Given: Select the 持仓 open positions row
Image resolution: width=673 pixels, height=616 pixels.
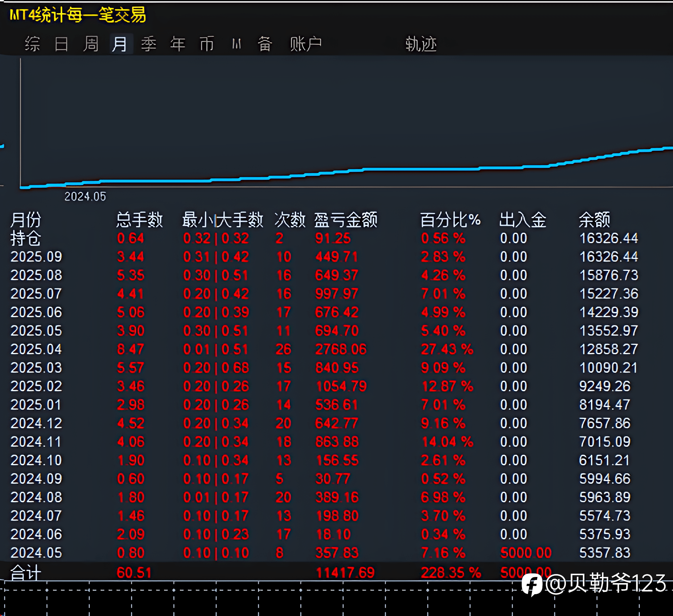Looking at the screenshot, I should [324, 238].
